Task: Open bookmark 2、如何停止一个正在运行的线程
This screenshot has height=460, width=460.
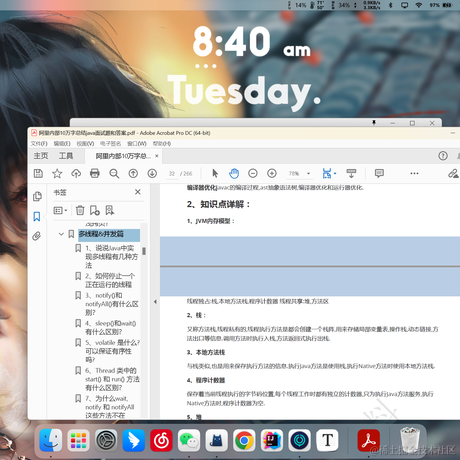Action: pyautogui.click(x=110, y=280)
